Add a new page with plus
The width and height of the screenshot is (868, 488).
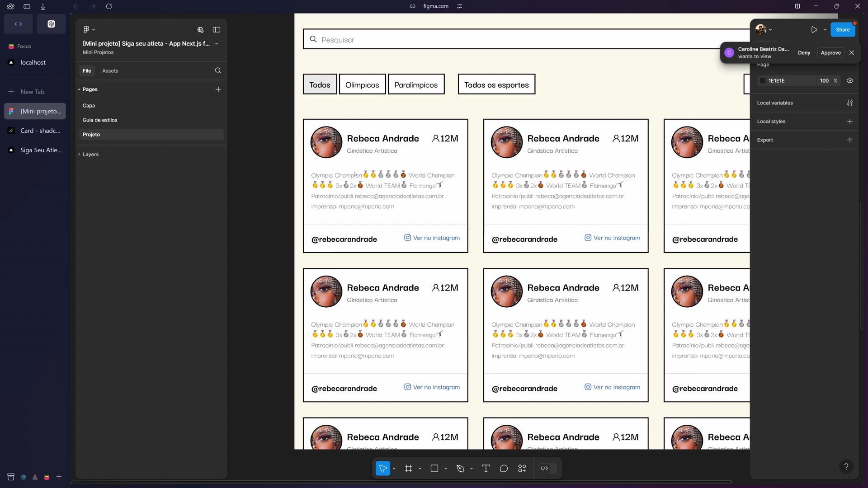click(218, 89)
